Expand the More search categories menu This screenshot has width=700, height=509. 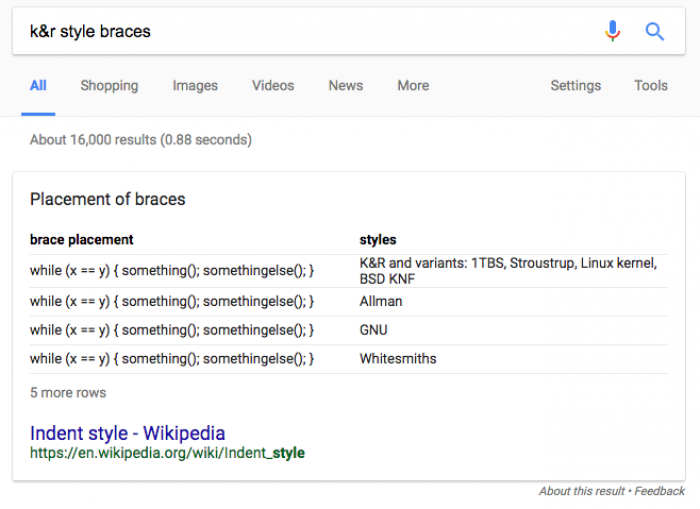tap(413, 85)
